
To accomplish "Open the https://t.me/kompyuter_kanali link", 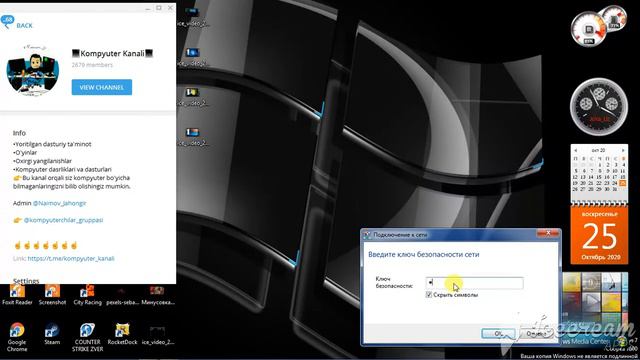I will coord(71,258).
